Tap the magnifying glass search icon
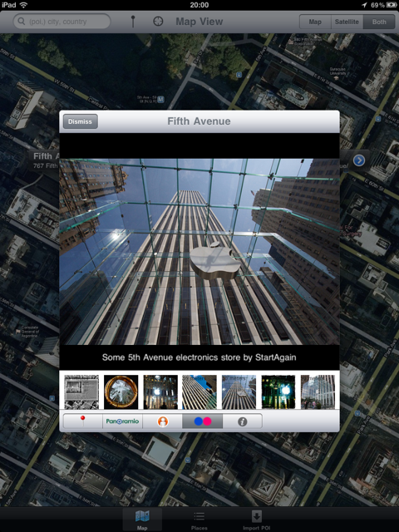399x532 pixels. point(22,22)
